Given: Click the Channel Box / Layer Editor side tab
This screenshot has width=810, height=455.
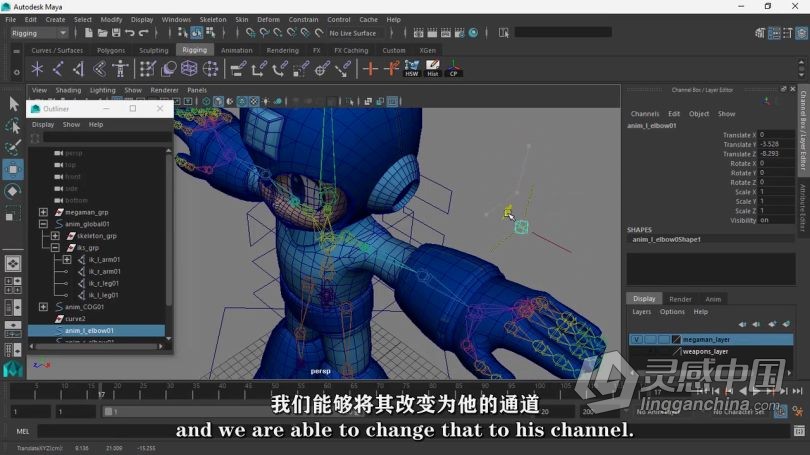Looking at the screenshot, I should (x=803, y=129).
